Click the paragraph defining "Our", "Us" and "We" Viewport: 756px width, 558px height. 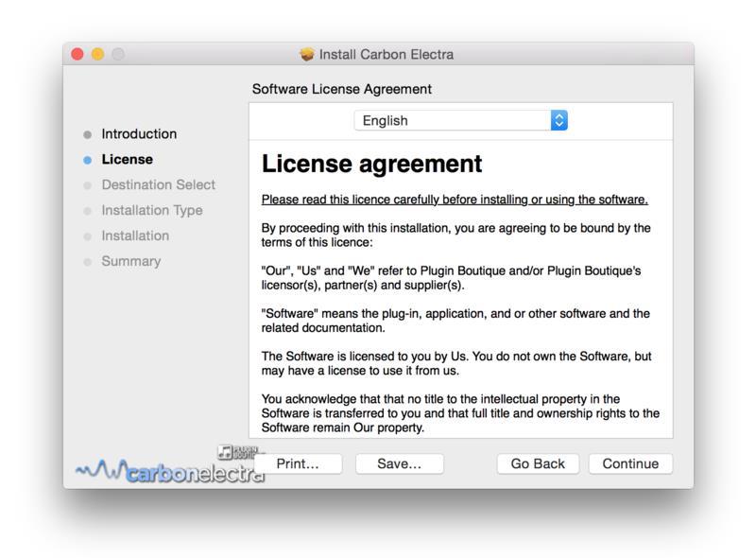(452, 277)
